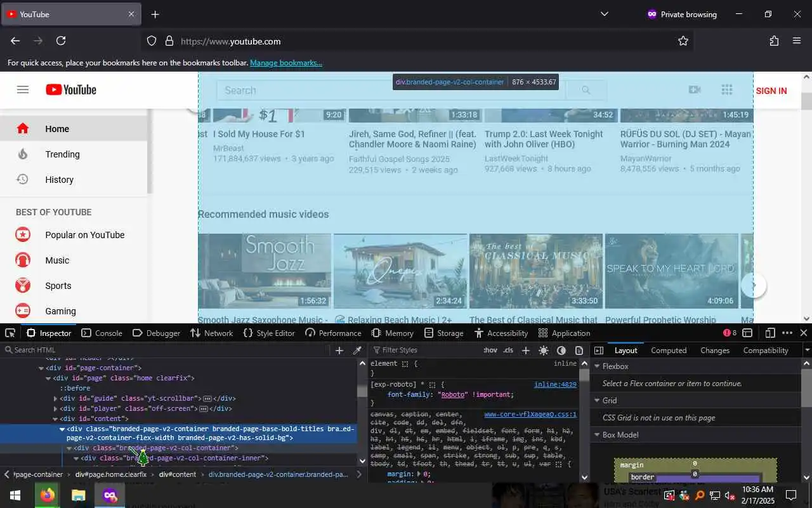This screenshot has height=508, width=812.
Task: Collapse the div id="page-container" node
Action: tap(41, 368)
